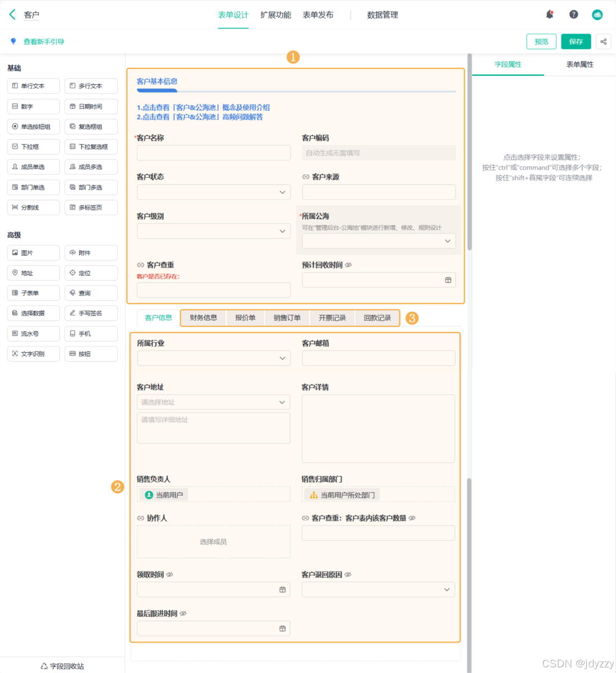Image resolution: width=616 pixels, height=673 pixels.
Task: Open the 所属行业 dropdown
Action: click(214, 358)
